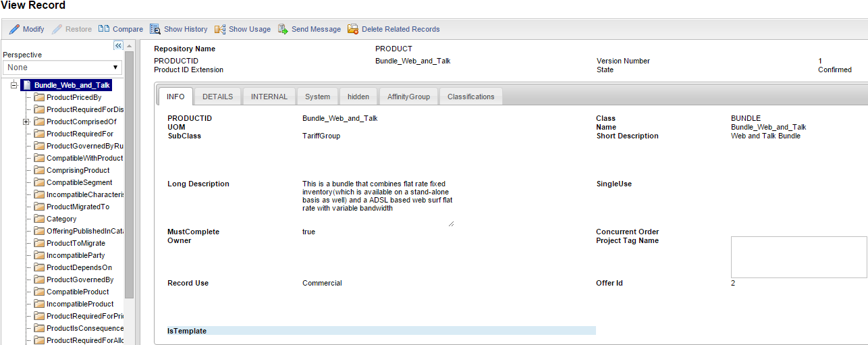Click the Show Usage button label
868x345 pixels.
coord(250,29)
